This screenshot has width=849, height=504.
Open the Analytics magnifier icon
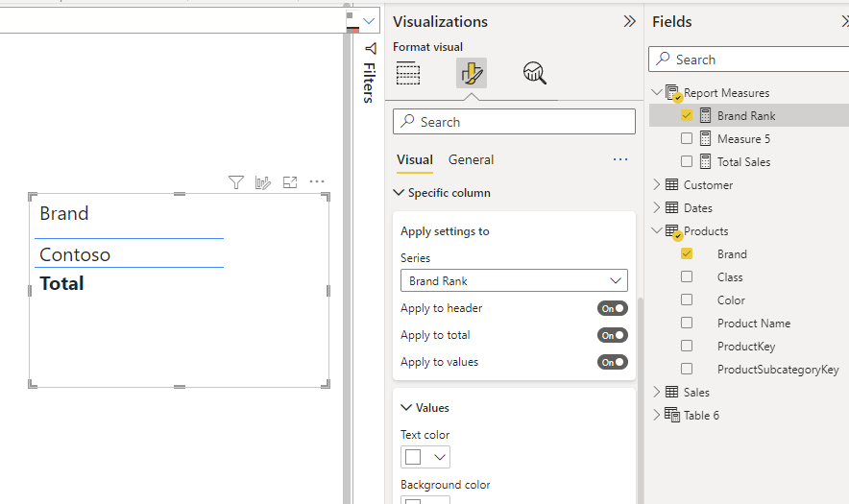[x=534, y=73]
